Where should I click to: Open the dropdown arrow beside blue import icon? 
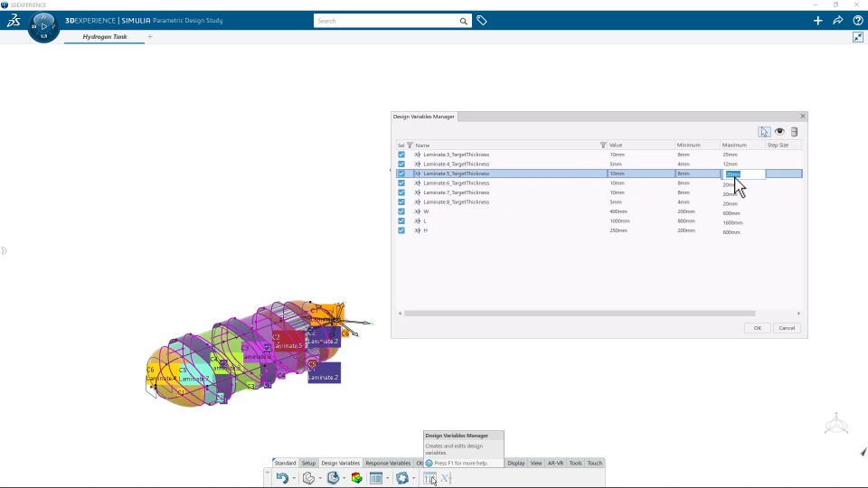pos(344,479)
